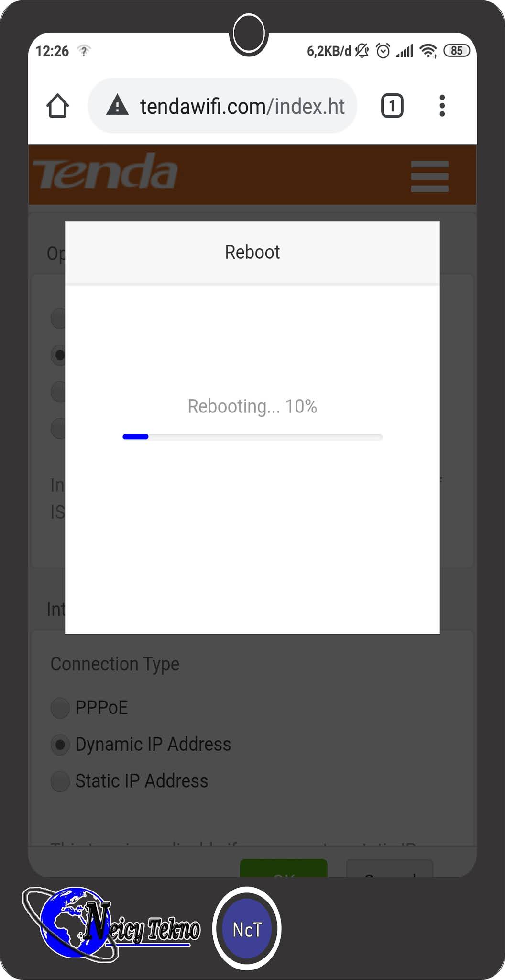Click the Reboot dialog title
505x980 pixels.
click(x=252, y=252)
